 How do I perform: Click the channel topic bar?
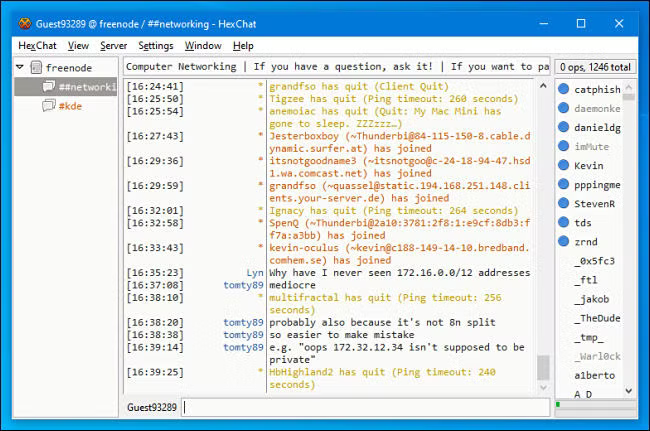click(x=337, y=67)
